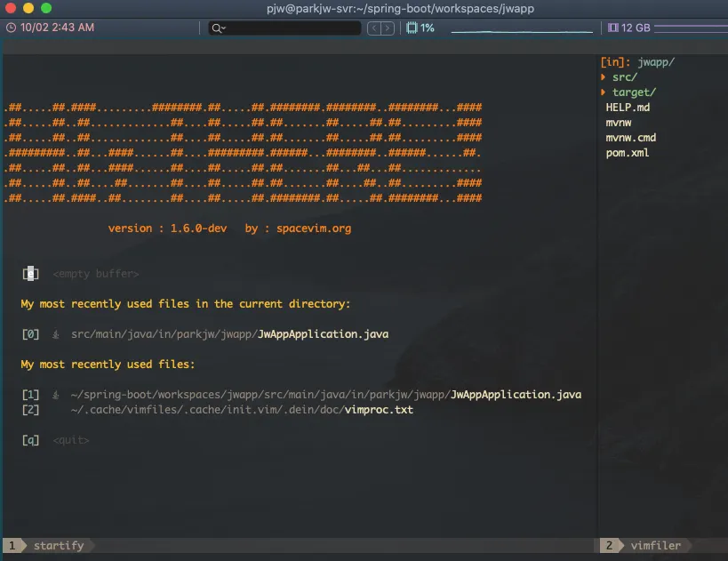
Task: Go to the previous search result arrow
Action: coord(374,28)
